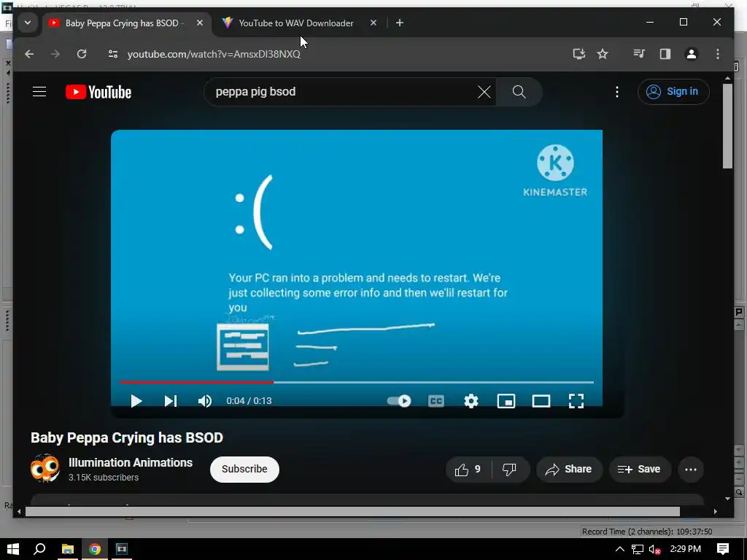Screen dimensions: 747x560
Task: Open the Windows notification center
Action: (723, 549)
